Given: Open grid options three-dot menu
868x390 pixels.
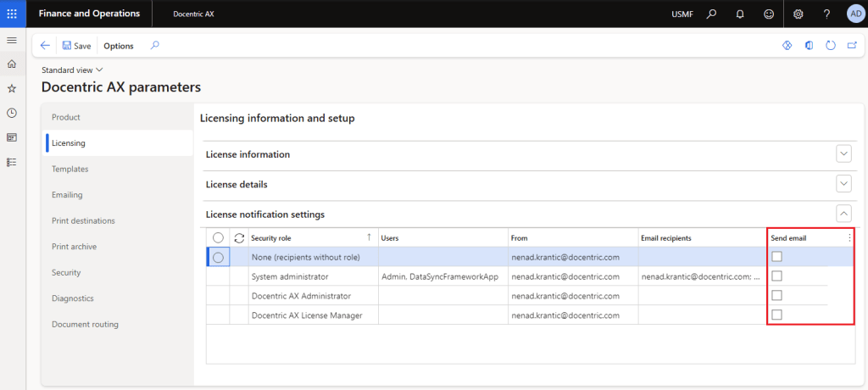Looking at the screenshot, I should pyautogui.click(x=849, y=237).
